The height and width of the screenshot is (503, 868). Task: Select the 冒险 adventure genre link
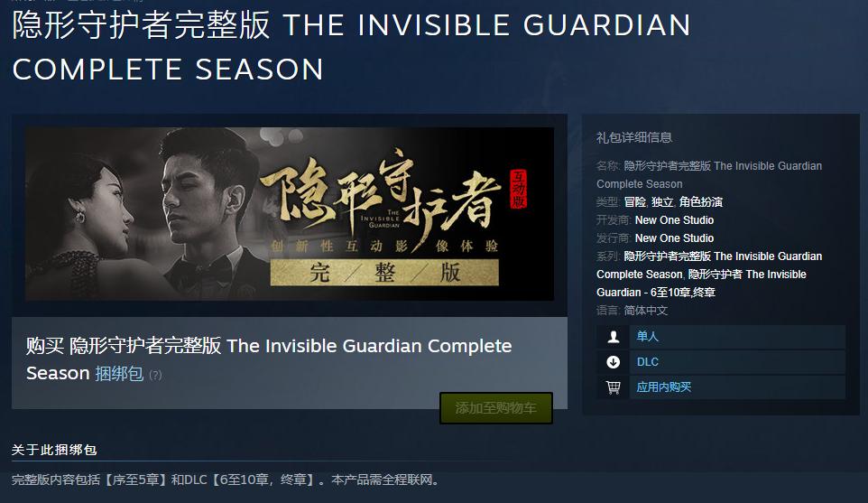[x=635, y=201]
